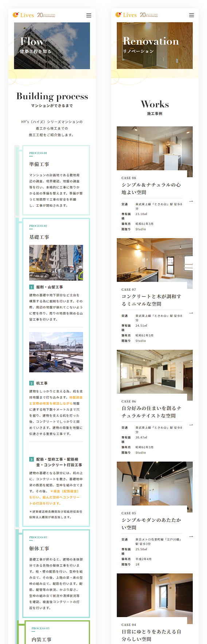Click the pile work site photo

(56, 352)
